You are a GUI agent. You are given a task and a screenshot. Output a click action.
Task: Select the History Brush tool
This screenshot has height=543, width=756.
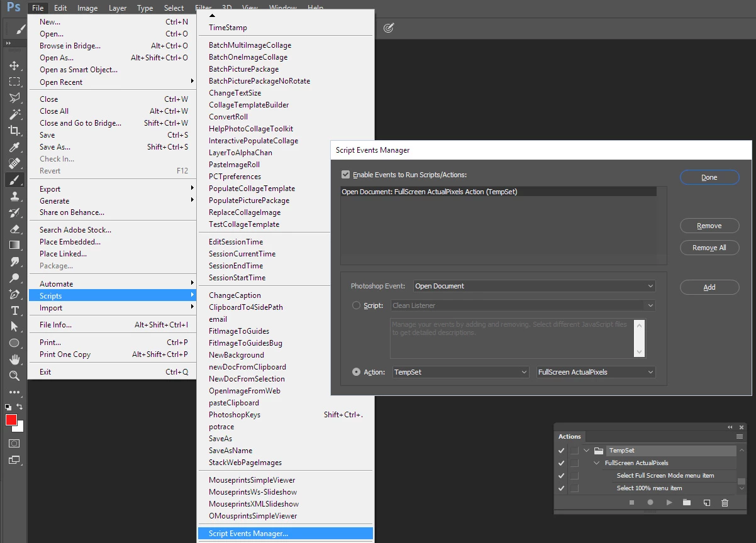click(x=14, y=212)
